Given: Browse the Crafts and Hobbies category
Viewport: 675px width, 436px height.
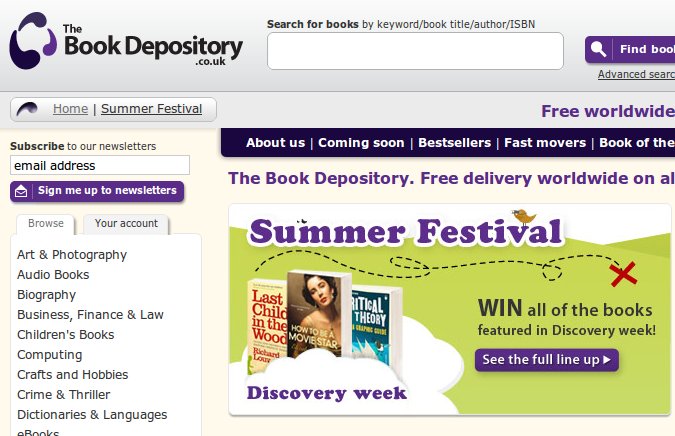Looking at the screenshot, I should (72, 374).
